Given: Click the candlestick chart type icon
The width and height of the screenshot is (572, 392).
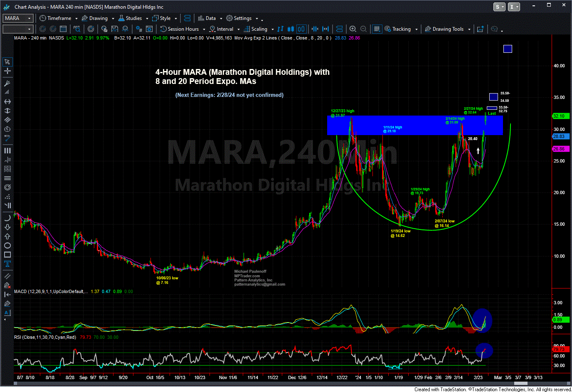Looking at the screenshot, I should (291, 29).
